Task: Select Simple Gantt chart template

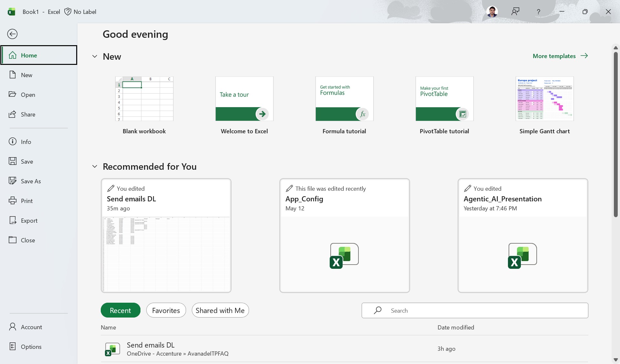Action: 545,105
